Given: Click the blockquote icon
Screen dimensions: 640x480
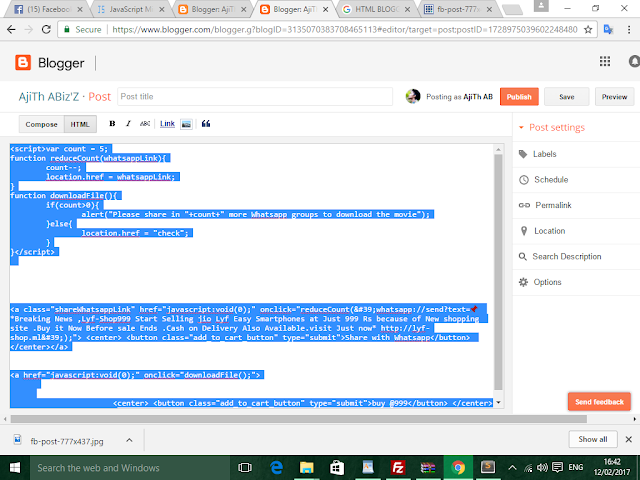Looking at the screenshot, I should 206,124.
